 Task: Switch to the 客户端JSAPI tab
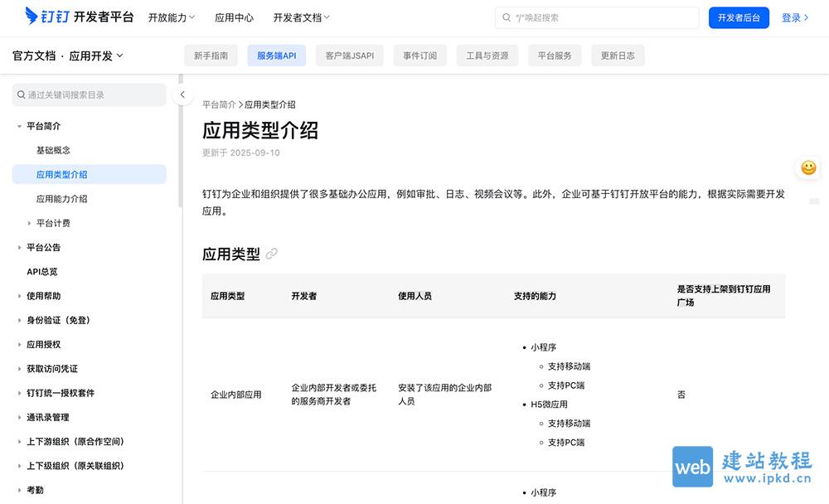coord(349,55)
